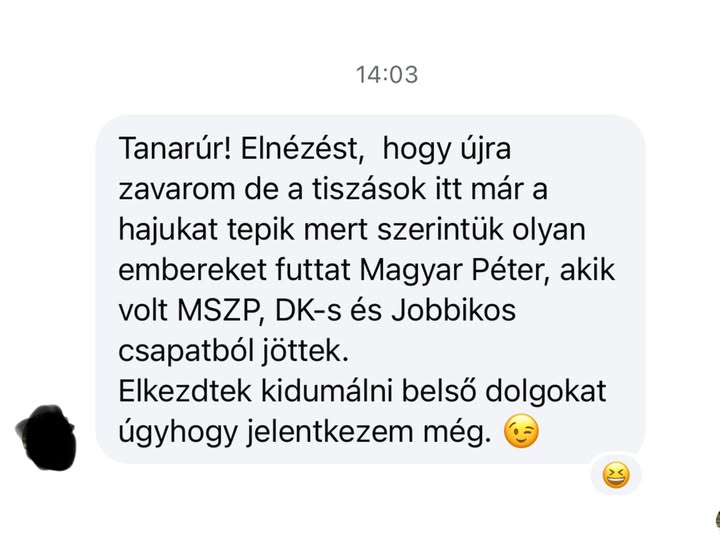Select the gray message bubble from the sender

(370, 289)
